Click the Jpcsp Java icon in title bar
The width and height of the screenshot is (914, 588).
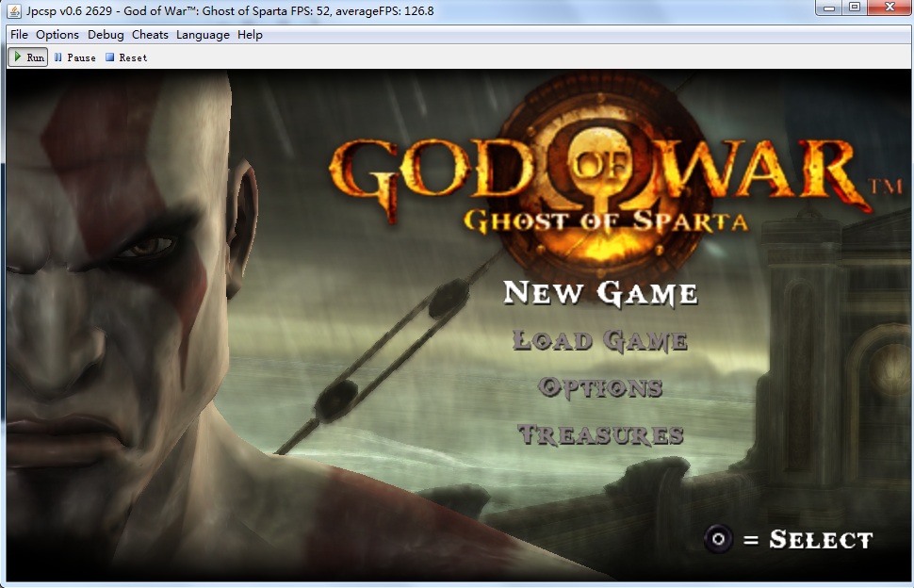click(14, 10)
